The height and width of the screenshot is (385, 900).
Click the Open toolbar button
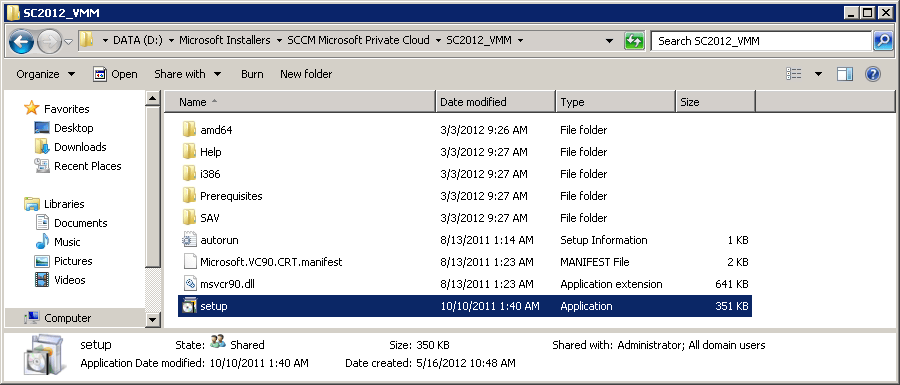[x=115, y=74]
